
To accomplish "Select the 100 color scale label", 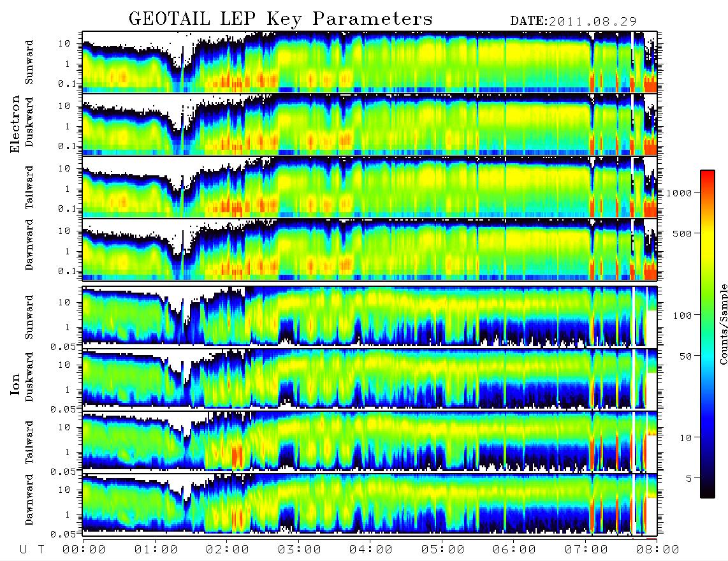I will coord(682,316).
